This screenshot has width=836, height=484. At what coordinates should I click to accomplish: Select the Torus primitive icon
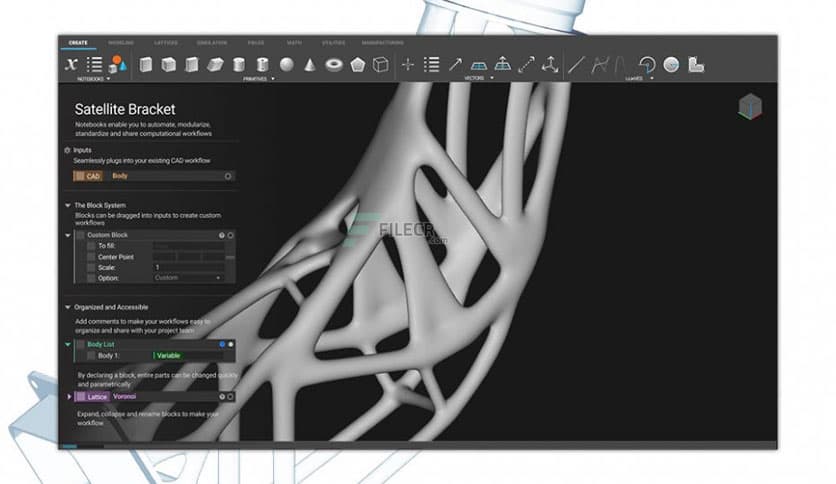coord(334,65)
